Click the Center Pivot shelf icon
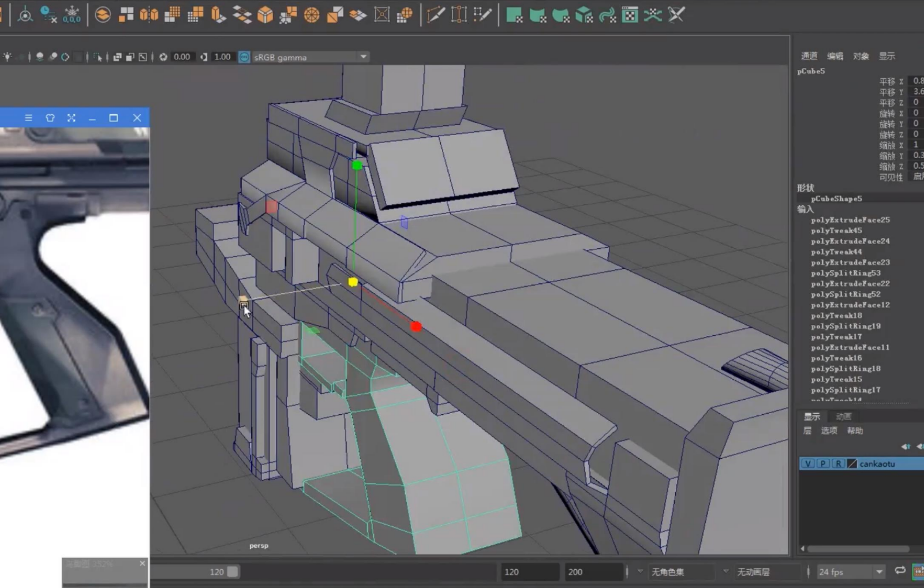 (x=25, y=15)
